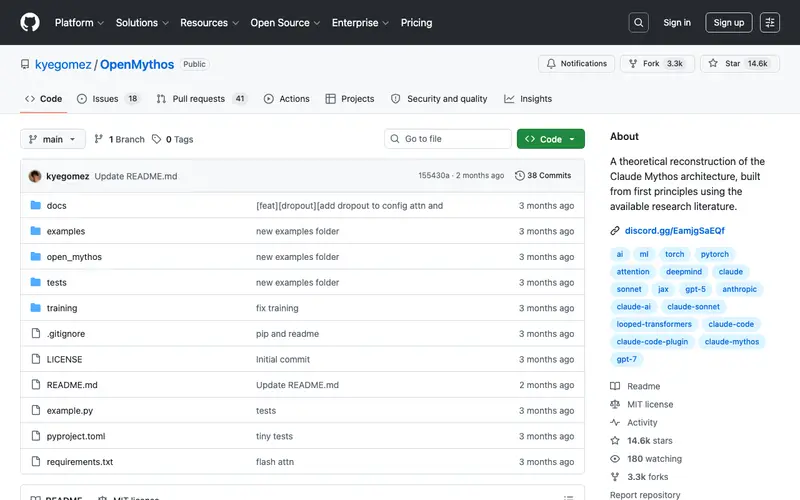This screenshot has height=500, width=800.
Task: Click the Notifications bell button
Action: tap(577, 64)
